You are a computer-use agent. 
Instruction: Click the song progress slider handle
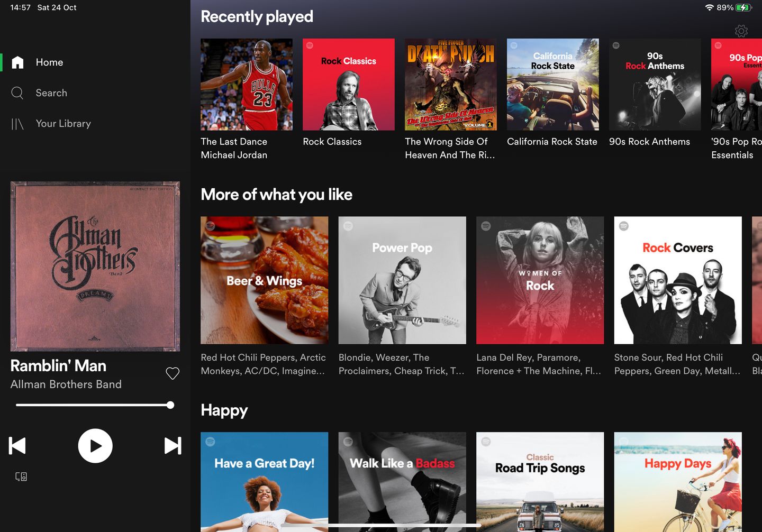(170, 405)
